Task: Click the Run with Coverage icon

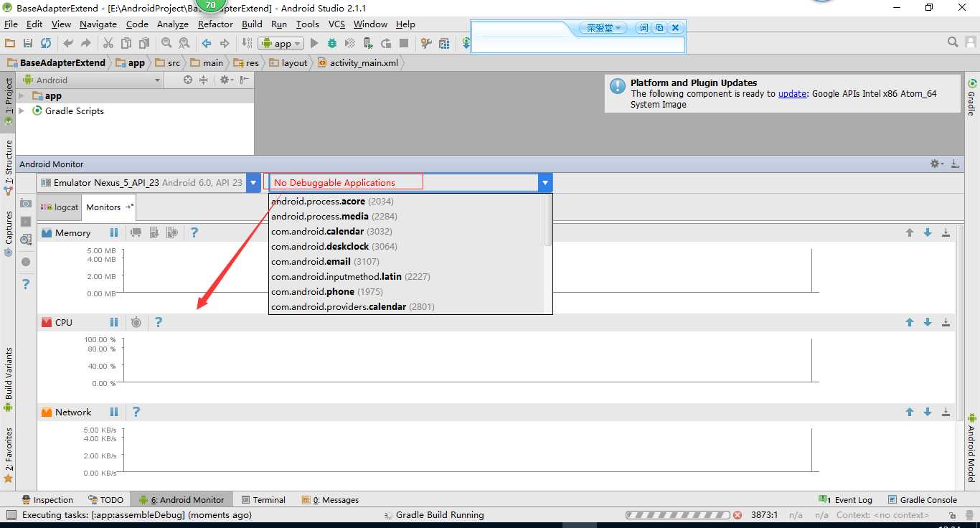Action: pyautogui.click(x=350, y=43)
